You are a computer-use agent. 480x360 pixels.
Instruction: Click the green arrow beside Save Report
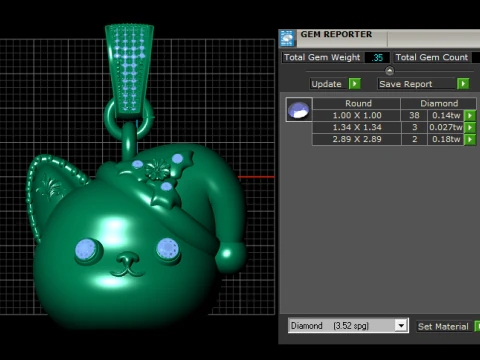pyautogui.click(x=463, y=84)
